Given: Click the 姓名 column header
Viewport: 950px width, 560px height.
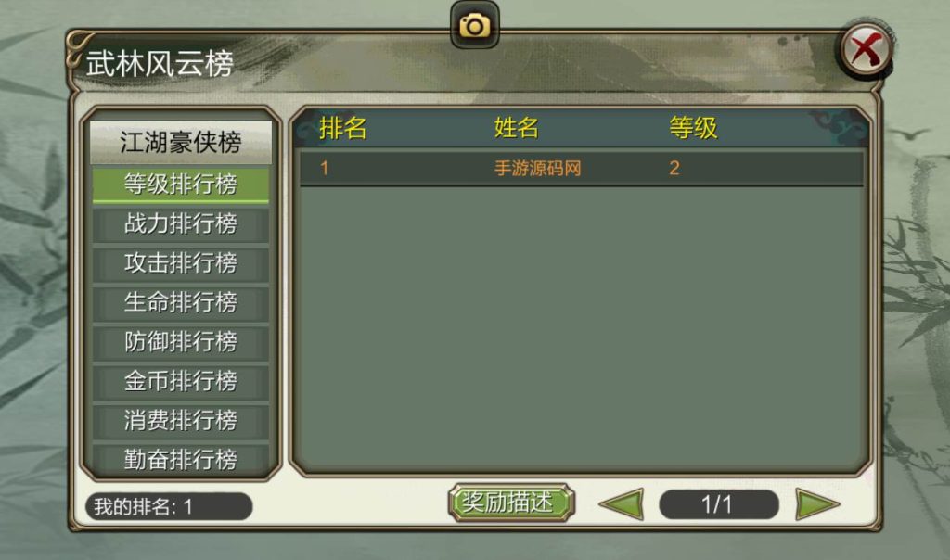Looking at the screenshot, I should pos(516,128).
